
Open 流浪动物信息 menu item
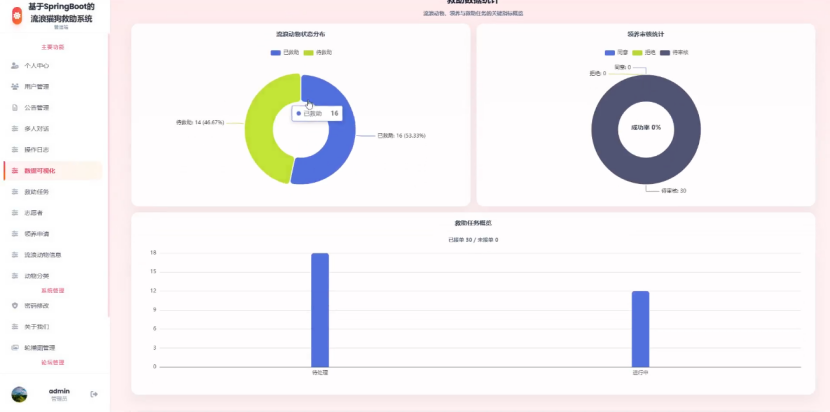point(53,255)
